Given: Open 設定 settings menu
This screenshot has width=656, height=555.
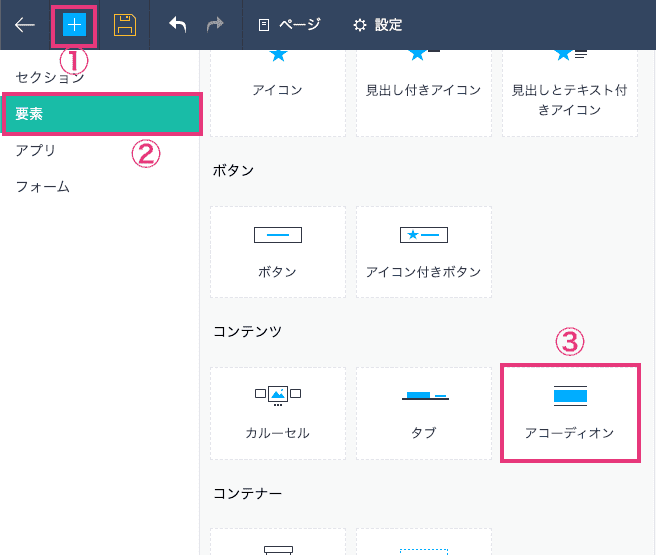Looking at the screenshot, I should point(377,25).
